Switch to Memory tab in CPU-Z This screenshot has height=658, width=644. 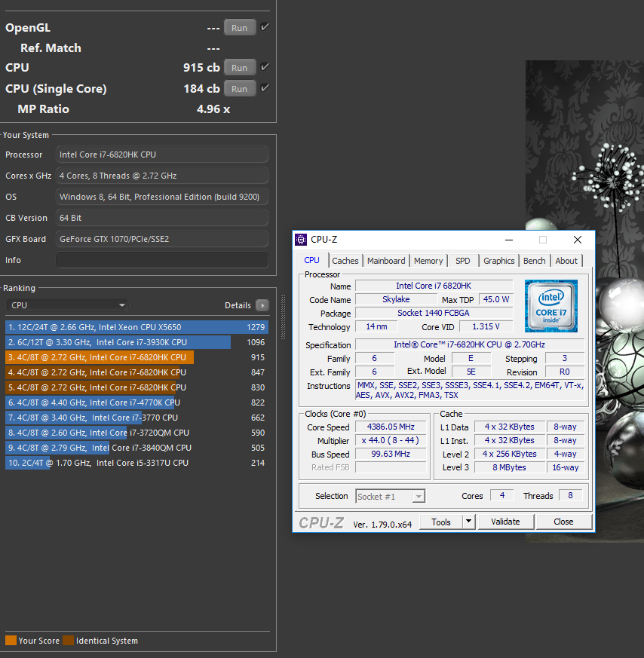[428, 261]
